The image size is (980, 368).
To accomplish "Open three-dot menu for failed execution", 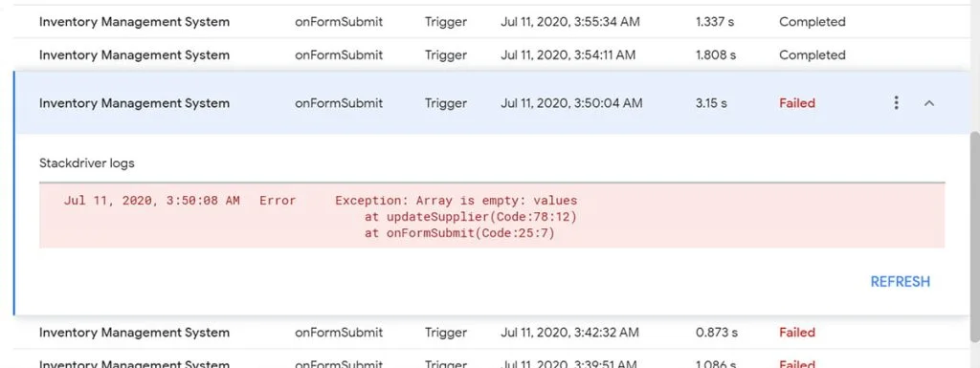I will (896, 103).
